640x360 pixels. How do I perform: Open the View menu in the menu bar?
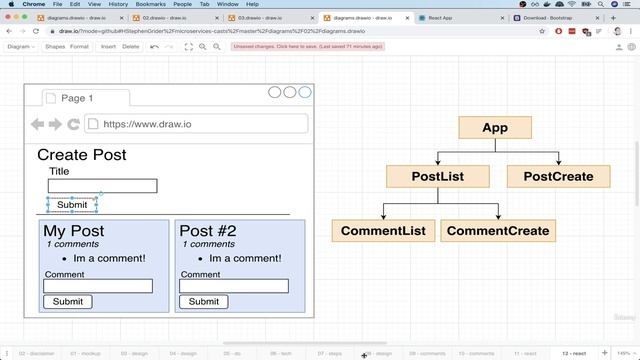(x=94, y=4)
